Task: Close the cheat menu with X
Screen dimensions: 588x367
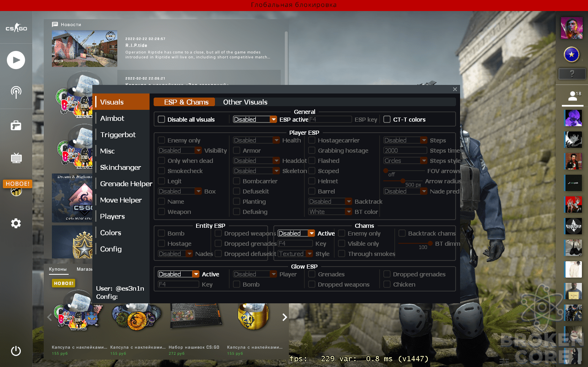Action: point(455,89)
